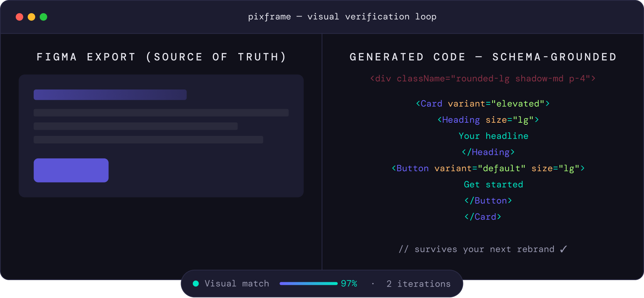Click the crossed-out div className code line
The height and width of the screenshot is (298, 644).
point(483,78)
